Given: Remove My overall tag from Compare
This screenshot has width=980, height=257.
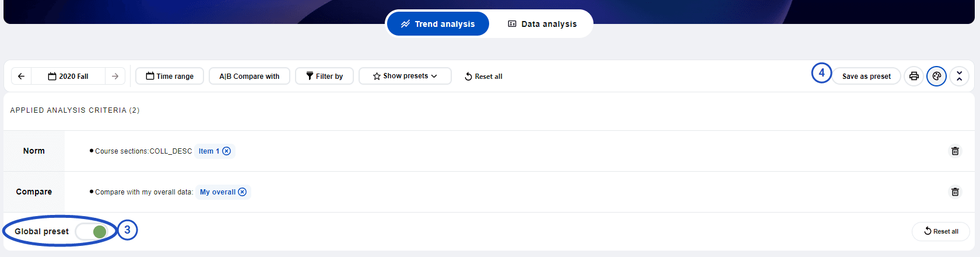Looking at the screenshot, I should tap(243, 192).
